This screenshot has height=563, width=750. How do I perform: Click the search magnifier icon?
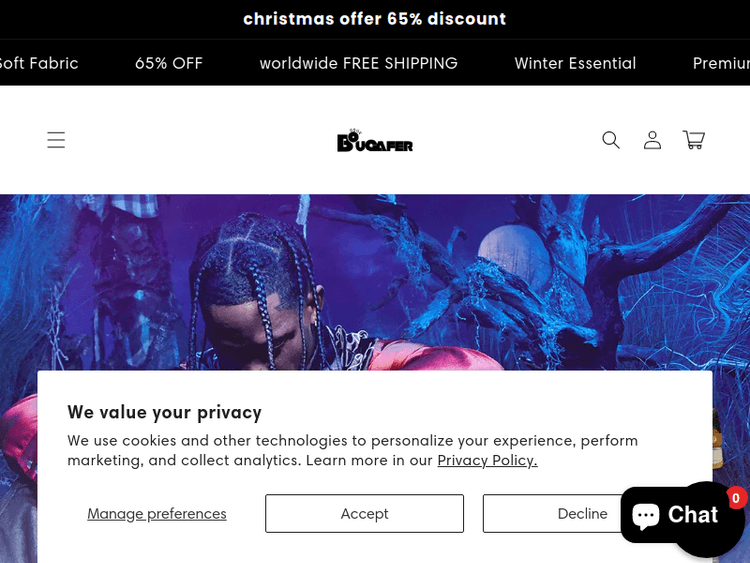611,140
